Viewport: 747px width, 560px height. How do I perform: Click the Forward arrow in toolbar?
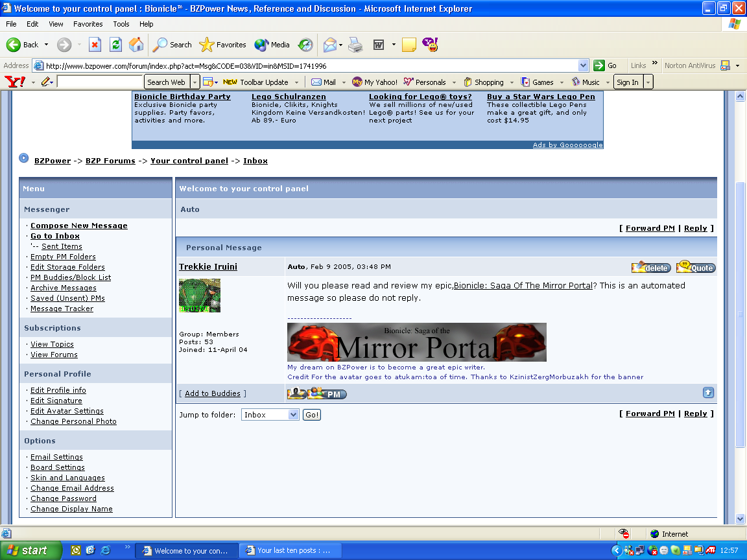(x=64, y=45)
